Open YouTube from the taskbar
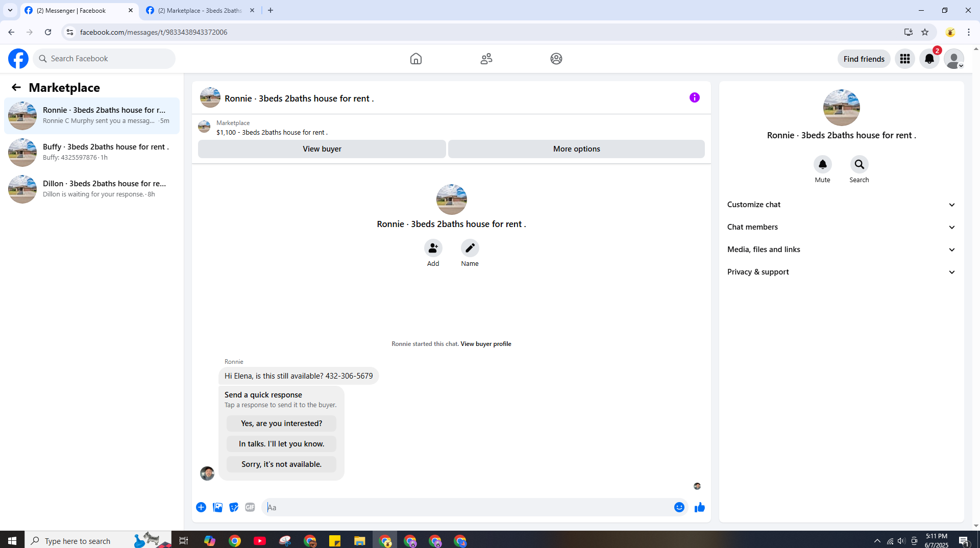This screenshot has height=548, width=980. click(260, 541)
